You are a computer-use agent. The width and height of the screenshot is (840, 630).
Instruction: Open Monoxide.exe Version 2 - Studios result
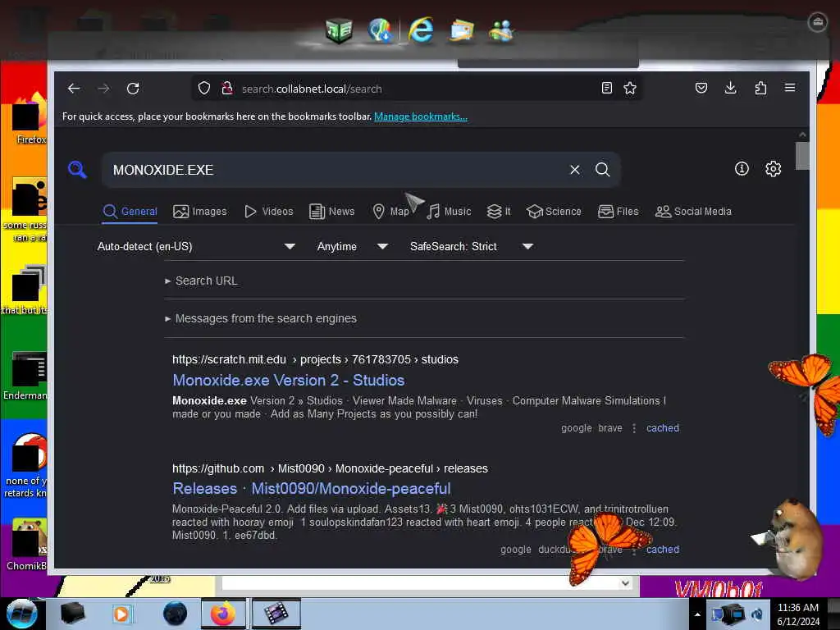(288, 381)
